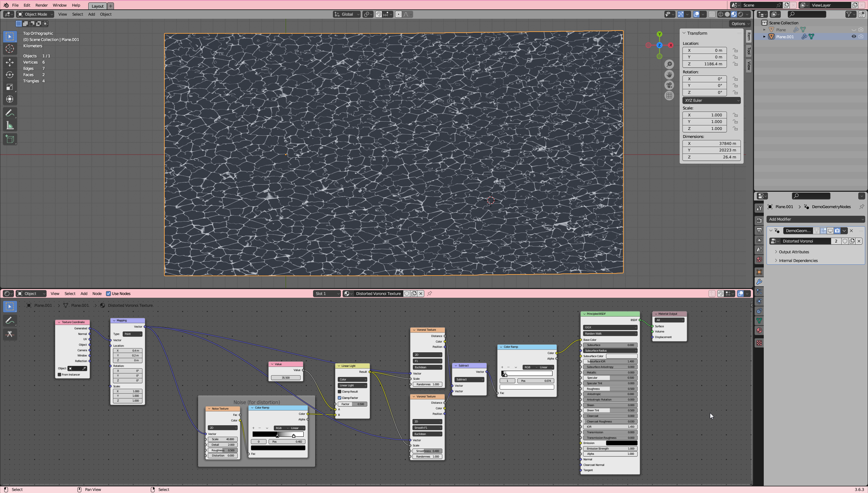Switch to solid viewport shading

[727, 14]
